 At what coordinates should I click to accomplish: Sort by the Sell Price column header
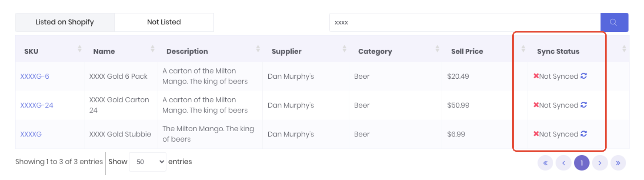click(467, 51)
